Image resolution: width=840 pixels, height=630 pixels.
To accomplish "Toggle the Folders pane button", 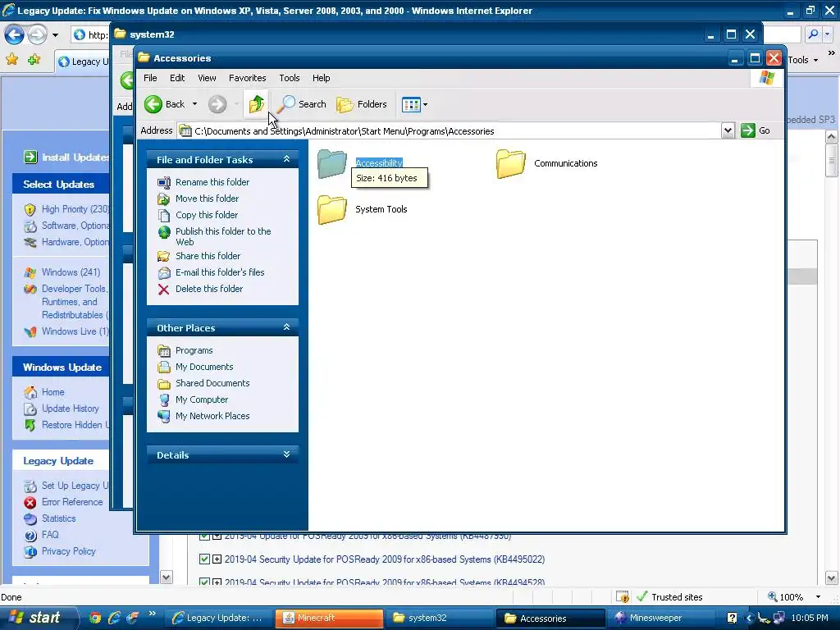I will click(x=362, y=104).
